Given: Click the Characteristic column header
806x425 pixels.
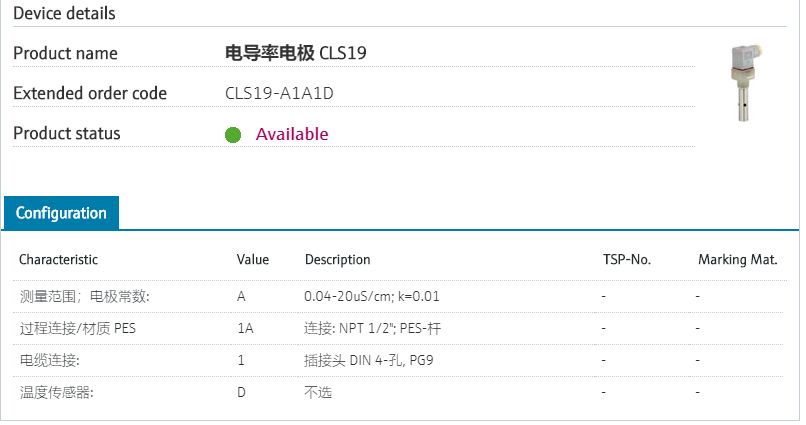Looking at the screenshot, I should coord(58,260).
